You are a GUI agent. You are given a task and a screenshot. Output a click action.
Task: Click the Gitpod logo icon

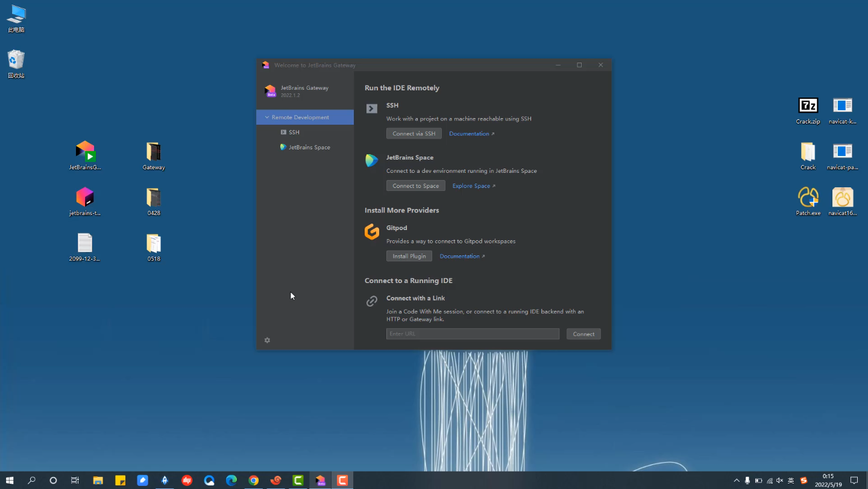point(372,232)
